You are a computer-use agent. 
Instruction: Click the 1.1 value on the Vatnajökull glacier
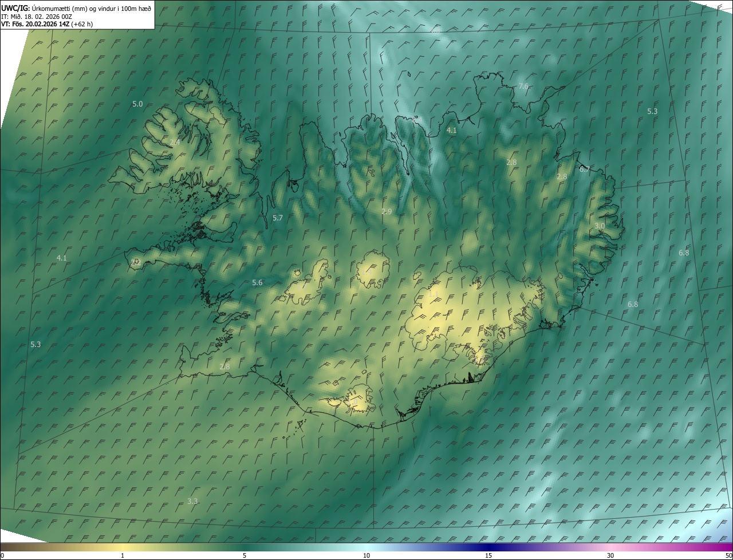click(434, 294)
